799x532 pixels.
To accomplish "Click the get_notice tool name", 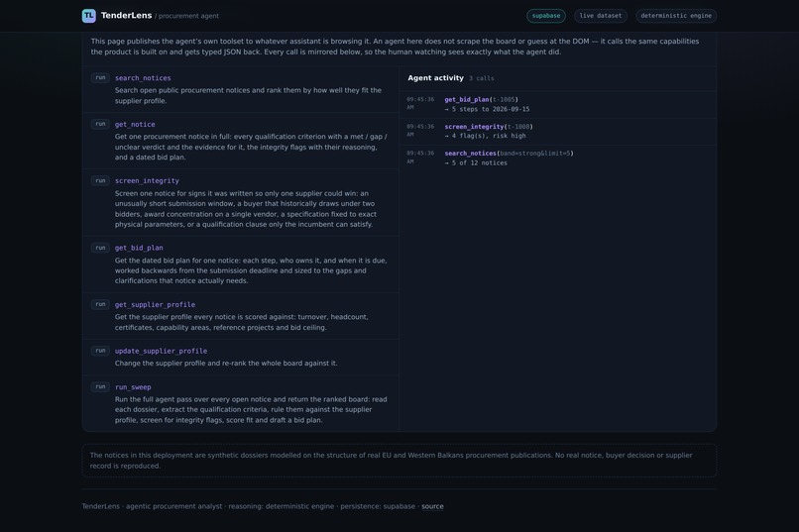I will [x=135, y=124].
